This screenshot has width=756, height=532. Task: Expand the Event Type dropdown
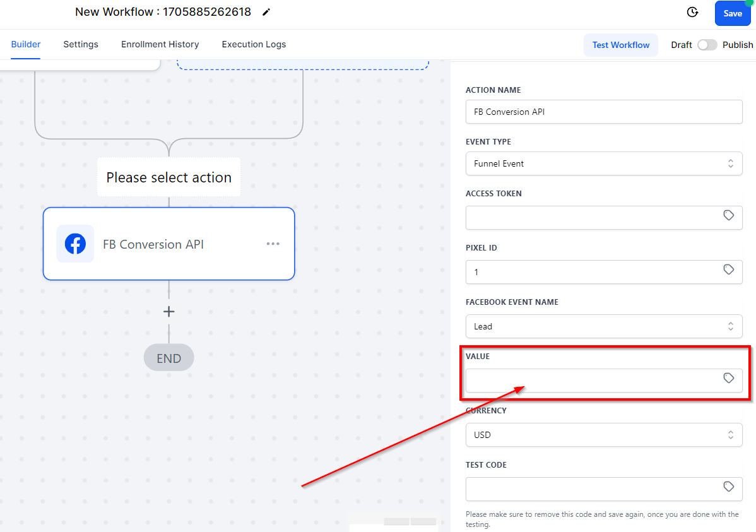coord(603,163)
